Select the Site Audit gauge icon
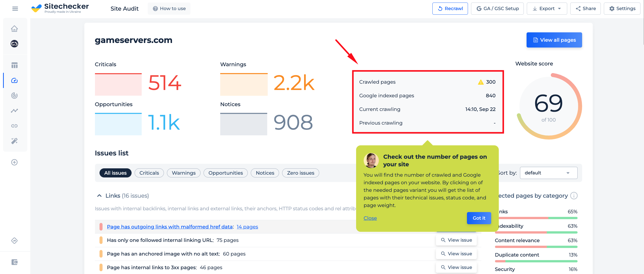The height and width of the screenshot is (274, 644). pyautogui.click(x=14, y=80)
